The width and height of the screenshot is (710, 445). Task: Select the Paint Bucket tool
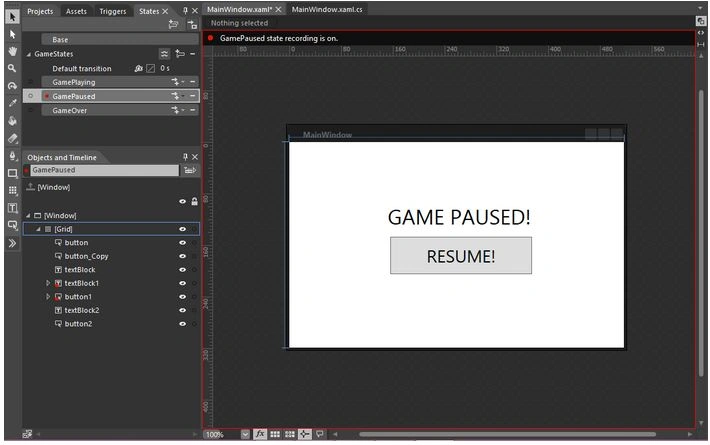pyautogui.click(x=12, y=121)
